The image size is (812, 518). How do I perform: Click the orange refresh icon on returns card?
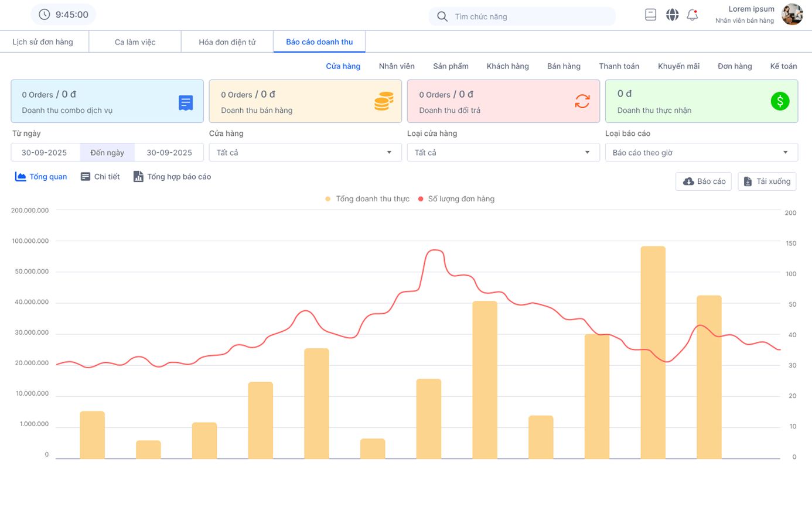[582, 101]
